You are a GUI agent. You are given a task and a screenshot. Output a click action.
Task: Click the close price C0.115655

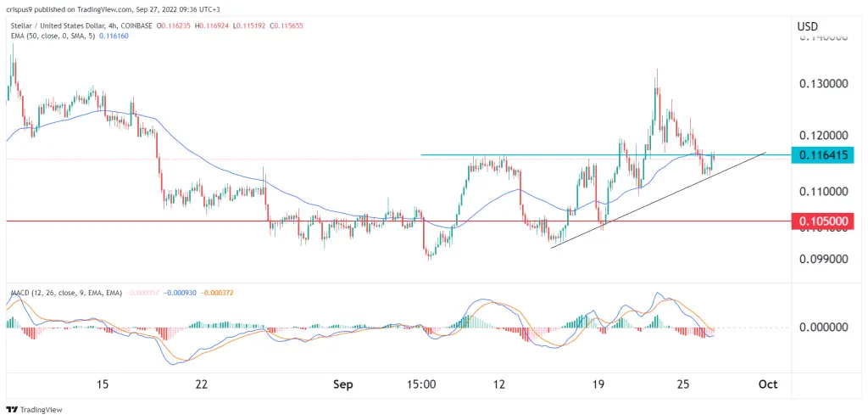(x=287, y=26)
